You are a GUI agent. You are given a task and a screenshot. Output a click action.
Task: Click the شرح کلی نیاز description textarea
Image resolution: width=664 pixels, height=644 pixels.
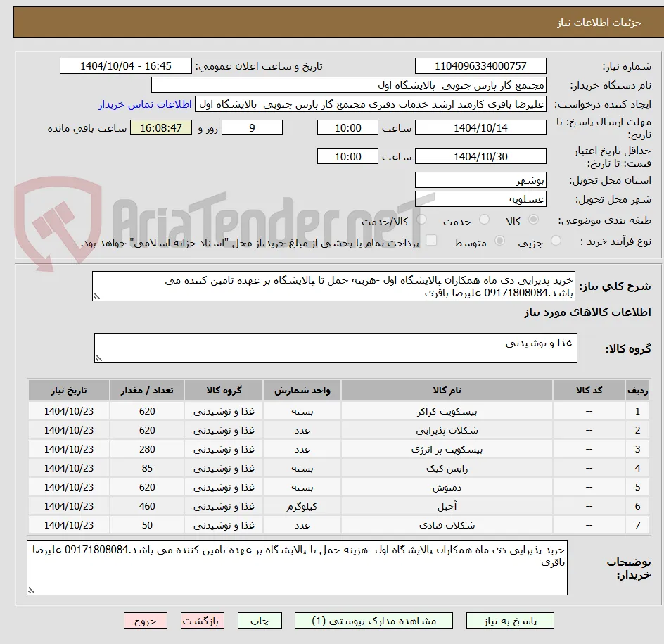coord(333,286)
